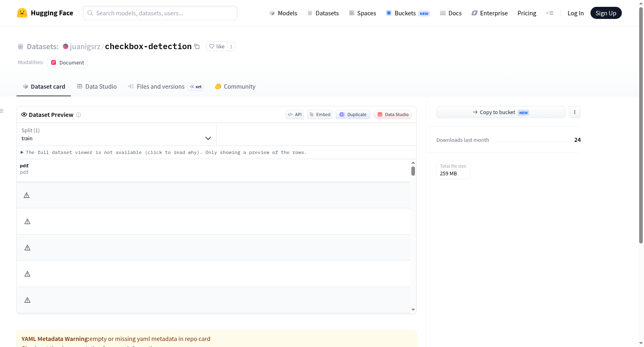Click the Embed button

320,114
